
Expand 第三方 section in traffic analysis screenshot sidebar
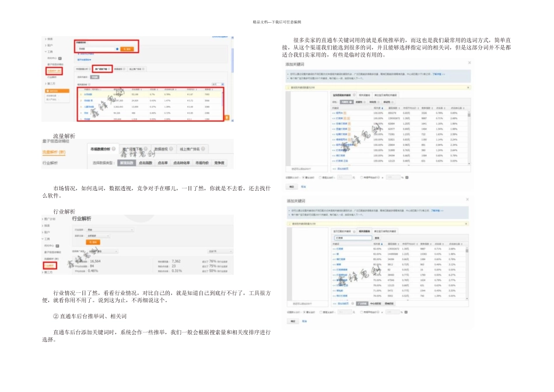50,83
